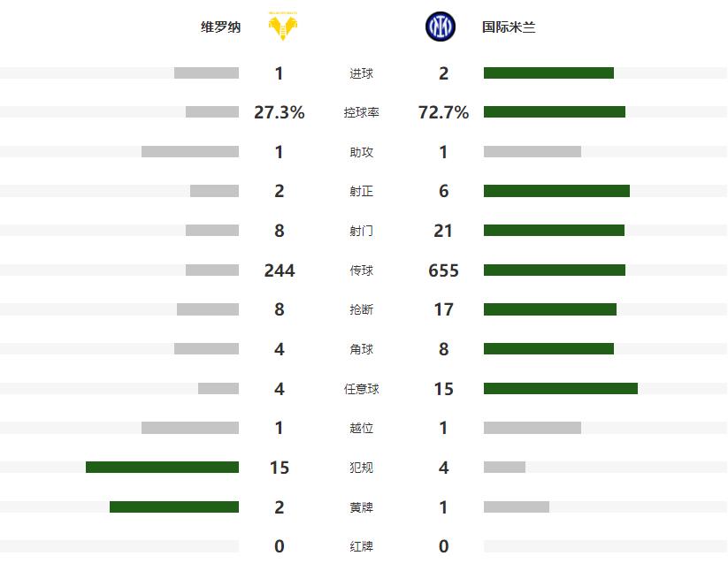
Task: Click Inter Milan's 655 passes value
Action: [x=443, y=270]
